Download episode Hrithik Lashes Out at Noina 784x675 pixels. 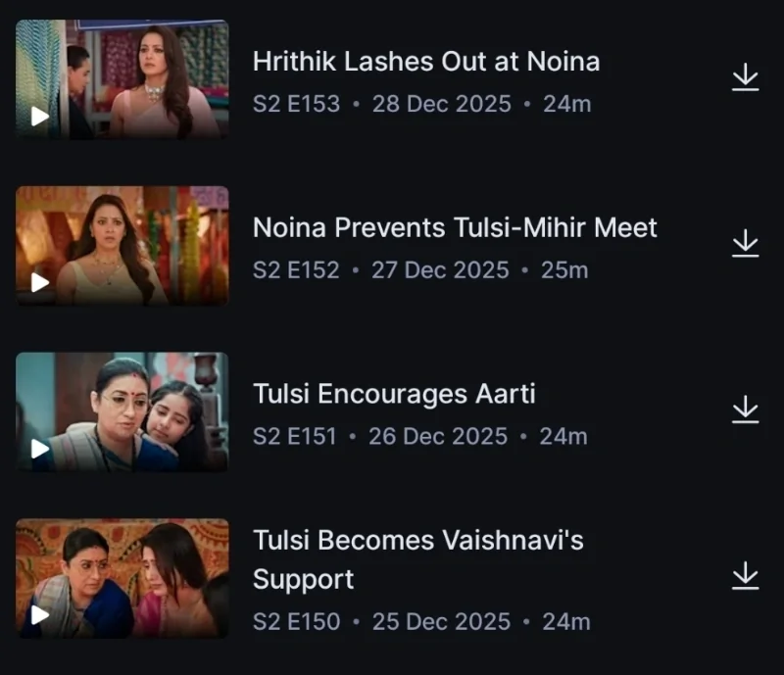click(746, 77)
